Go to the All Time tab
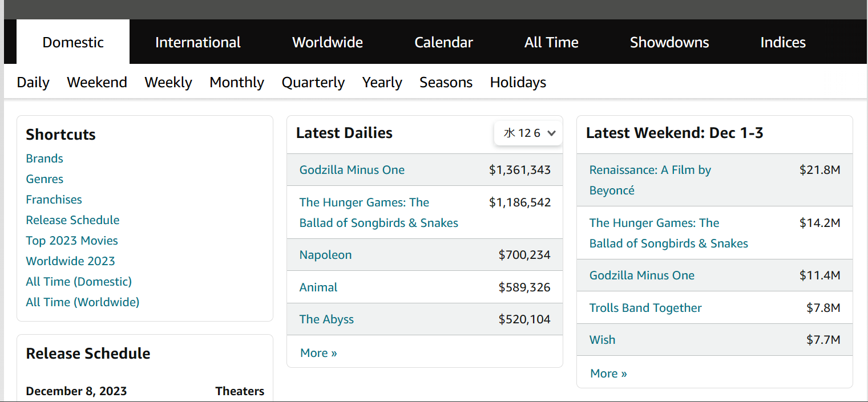This screenshot has height=402, width=868. 551,43
